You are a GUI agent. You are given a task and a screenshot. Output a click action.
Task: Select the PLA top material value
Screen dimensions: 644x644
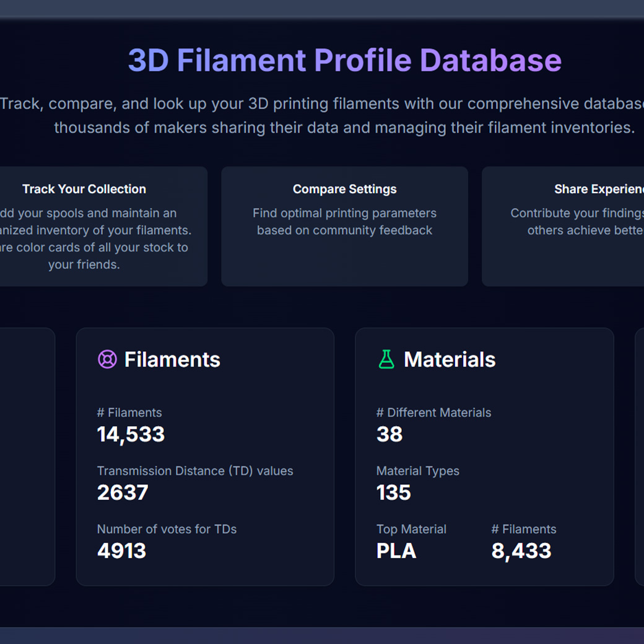(396, 550)
